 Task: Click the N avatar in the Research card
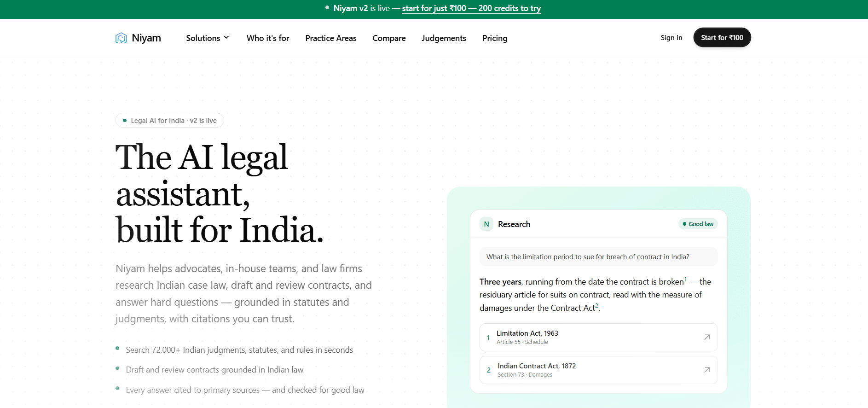coord(486,224)
